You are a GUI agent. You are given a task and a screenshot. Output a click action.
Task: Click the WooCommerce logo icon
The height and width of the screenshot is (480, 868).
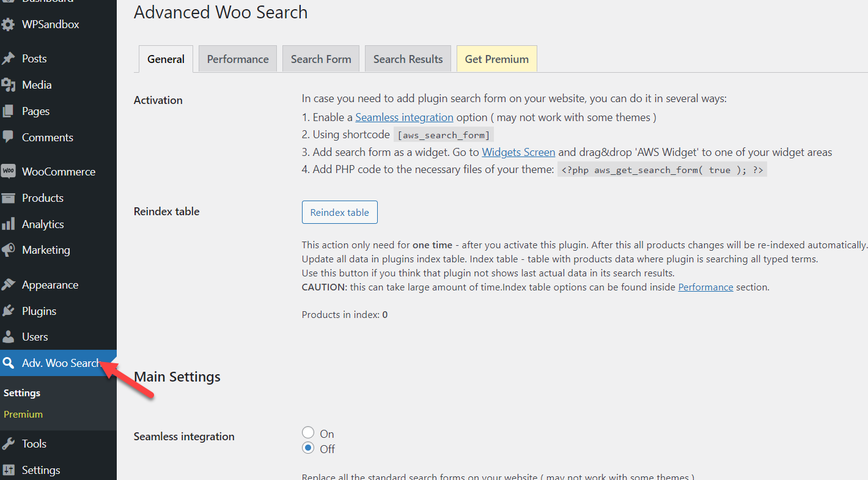click(8, 172)
